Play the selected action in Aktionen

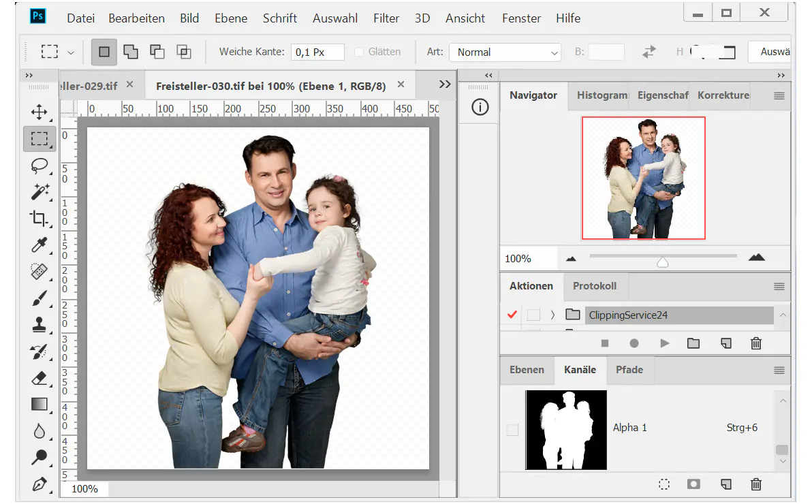(x=664, y=343)
